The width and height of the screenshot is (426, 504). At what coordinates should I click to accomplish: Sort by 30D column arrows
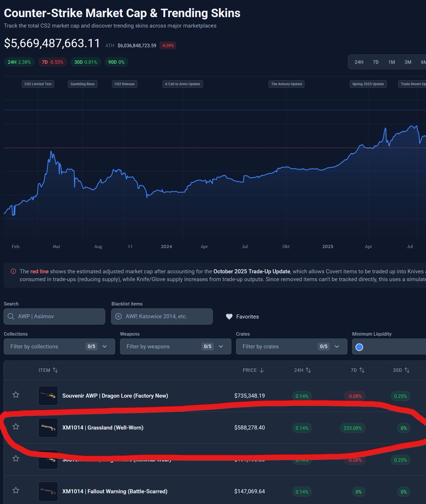pos(407,370)
